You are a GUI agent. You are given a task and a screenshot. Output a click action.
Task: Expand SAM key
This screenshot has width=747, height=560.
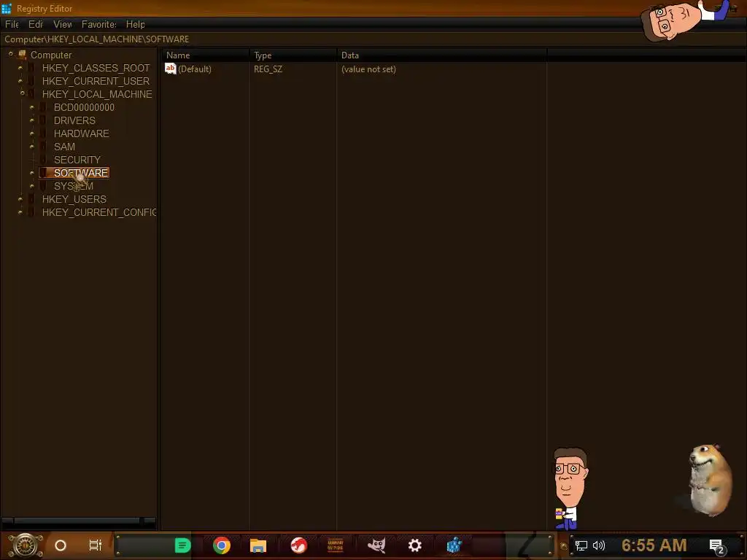[x=32, y=147]
